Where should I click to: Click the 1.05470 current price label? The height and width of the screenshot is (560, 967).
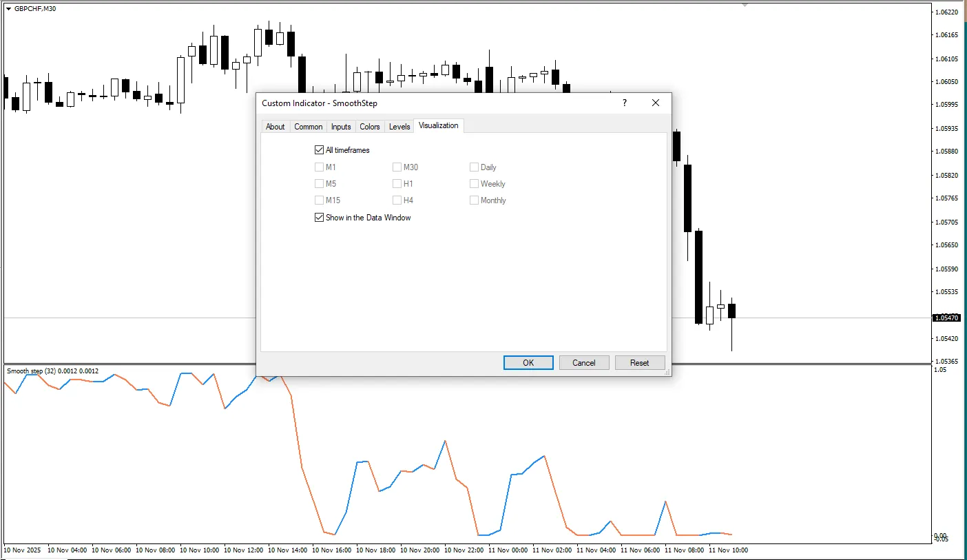[946, 318]
